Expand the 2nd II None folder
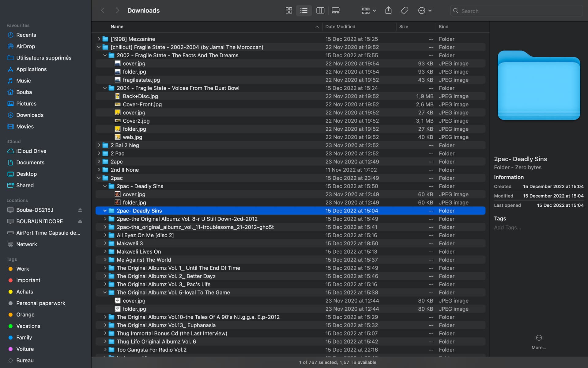588x368 pixels. (x=99, y=170)
